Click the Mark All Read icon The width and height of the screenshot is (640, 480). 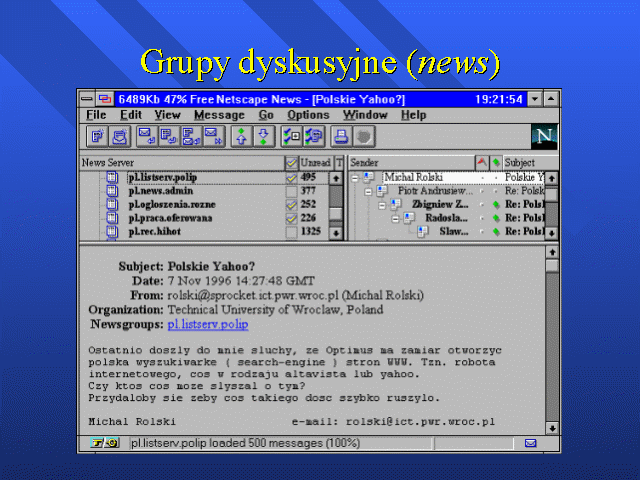(x=314, y=136)
